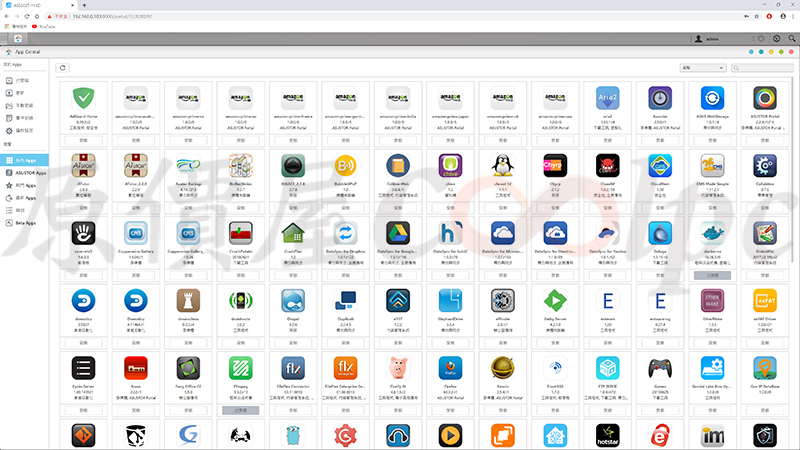Select the Firefox app icon
This screenshot has height=450, width=800.
click(x=451, y=368)
